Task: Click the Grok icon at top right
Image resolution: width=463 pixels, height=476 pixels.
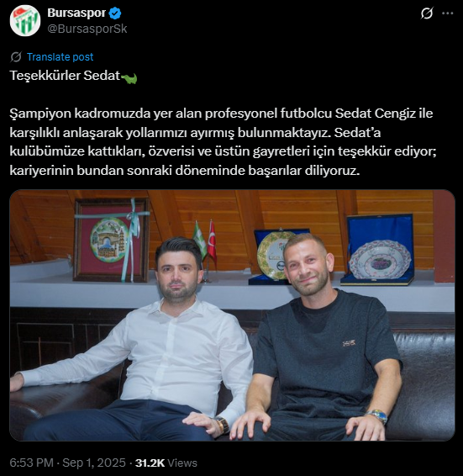Action: coord(427,13)
